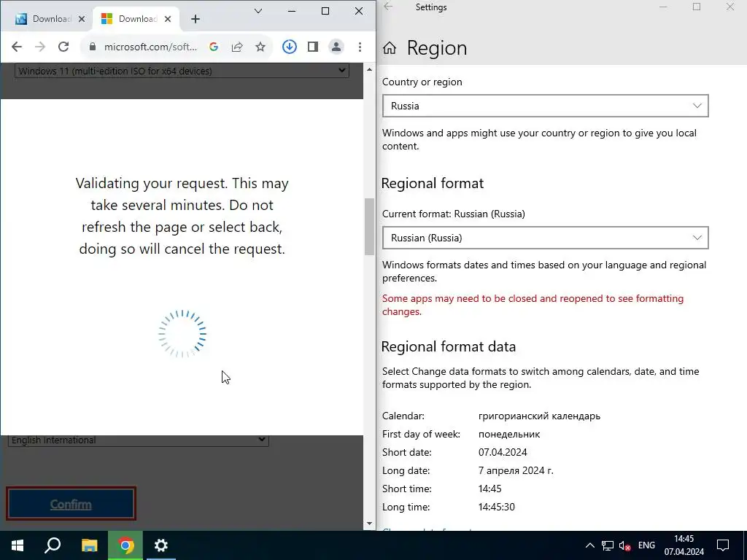Open Windows Start menu
This screenshot has width=747, height=560.
18,545
